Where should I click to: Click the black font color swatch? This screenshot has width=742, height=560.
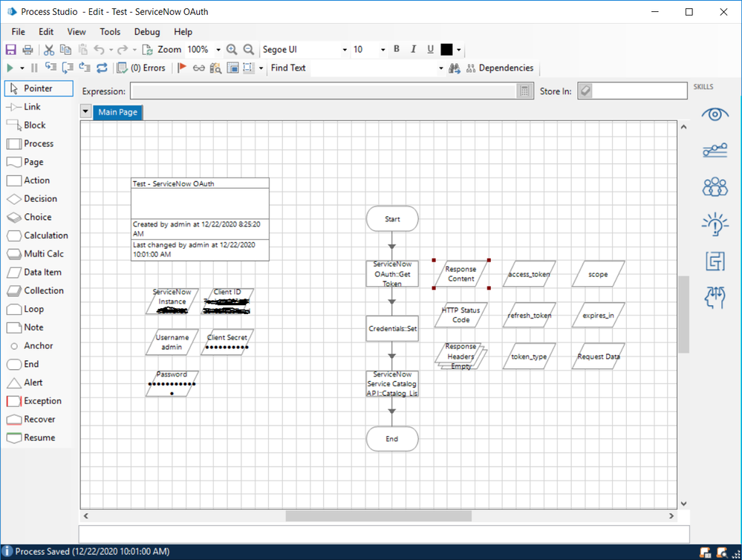pos(446,50)
